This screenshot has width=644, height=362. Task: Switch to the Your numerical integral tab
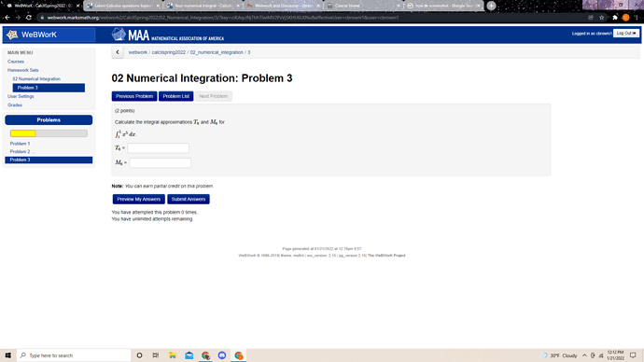point(203,6)
